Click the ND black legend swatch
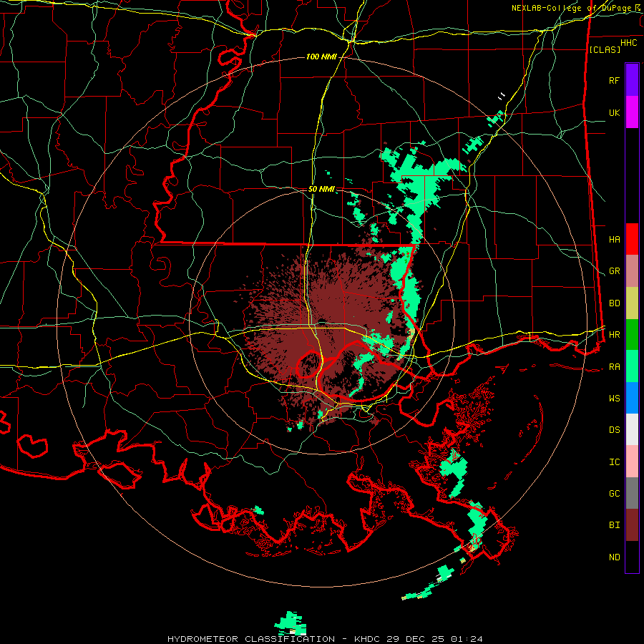This screenshot has height=644, width=644. pos(632,557)
